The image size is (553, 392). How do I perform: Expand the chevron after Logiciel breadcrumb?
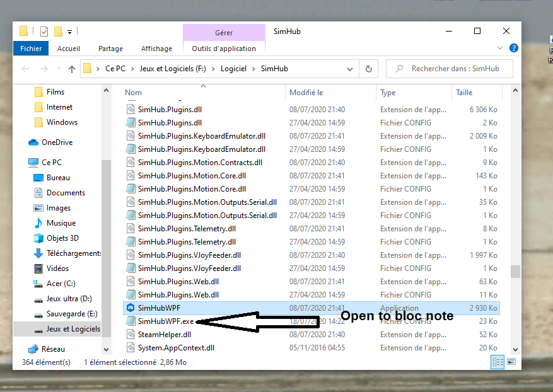(x=253, y=69)
